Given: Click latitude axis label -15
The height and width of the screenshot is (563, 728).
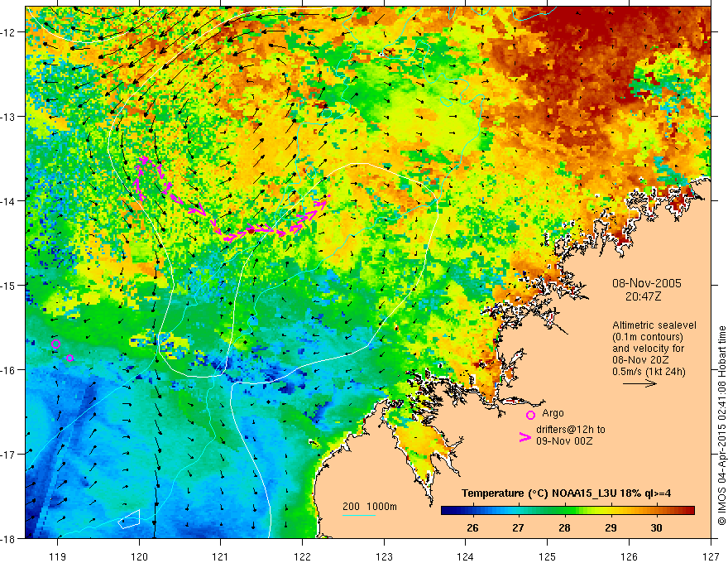Looking at the screenshot, I should [x=8, y=285].
